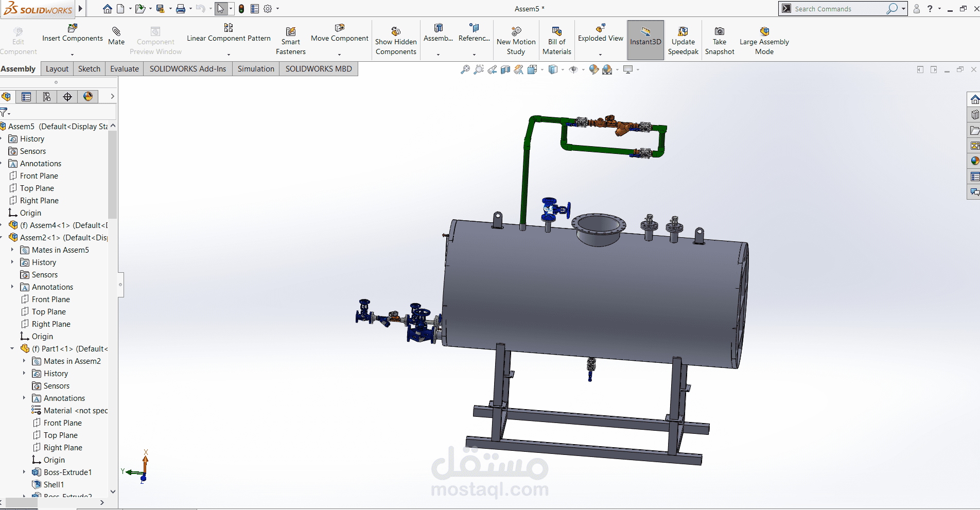Click Zoom to Area icon
This screenshot has width=980, height=510.
tap(479, 69)
